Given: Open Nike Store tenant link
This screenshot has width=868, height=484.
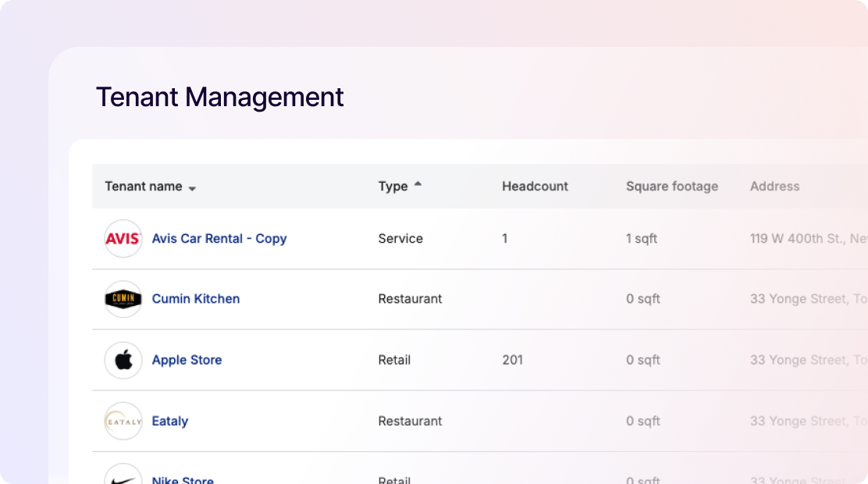Looking at the screenshot, I should (183, 479).
